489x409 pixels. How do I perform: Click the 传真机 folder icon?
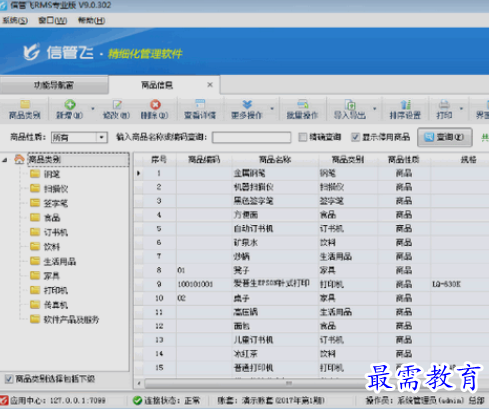[35, 304]
